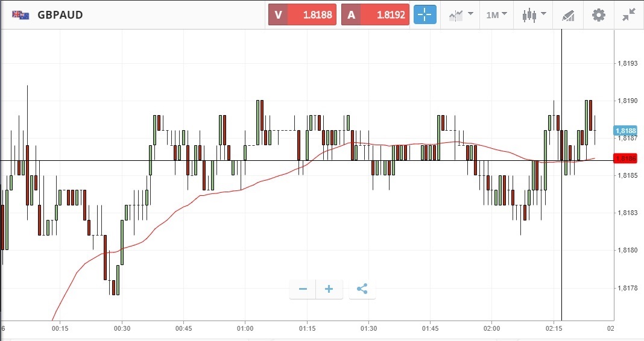This screenshot has height=341, width=644.
Task: Click the GBPAUD flag pair icon
Action: tap(21, 15)
